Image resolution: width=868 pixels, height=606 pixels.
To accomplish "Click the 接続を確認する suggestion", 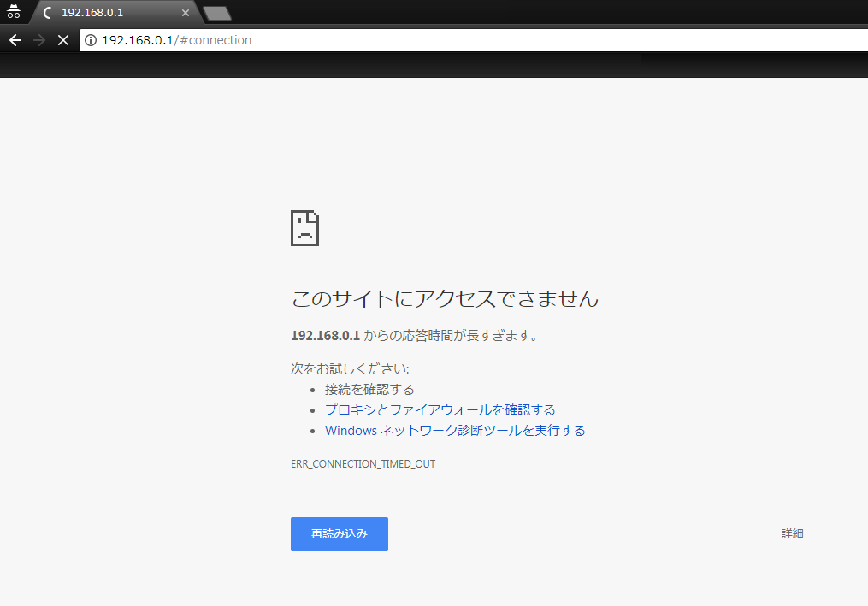I will click(369, 389).
